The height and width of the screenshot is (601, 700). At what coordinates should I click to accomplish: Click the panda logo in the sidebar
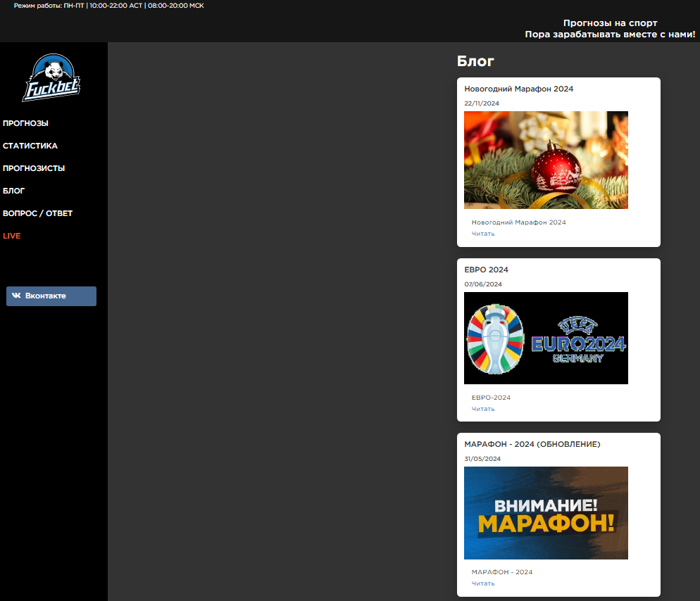[51, 78]
